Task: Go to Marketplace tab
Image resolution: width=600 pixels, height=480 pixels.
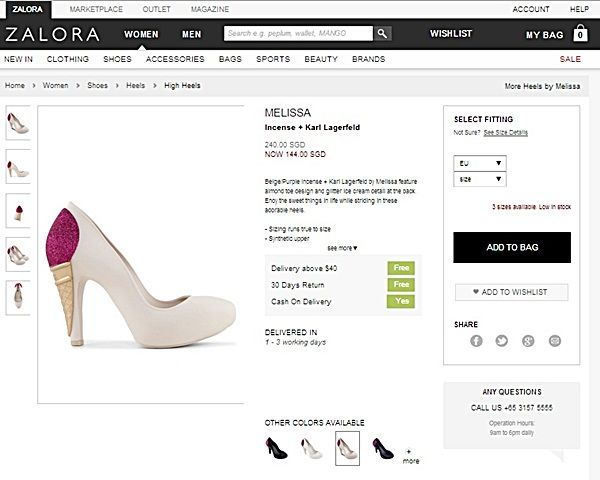Action: point(96,9)
